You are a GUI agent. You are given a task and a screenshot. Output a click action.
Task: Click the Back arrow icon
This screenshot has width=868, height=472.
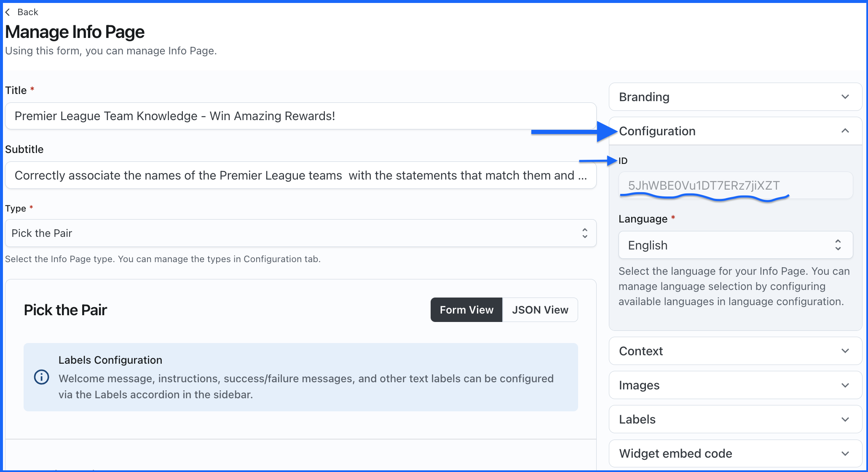click(8, 12)
